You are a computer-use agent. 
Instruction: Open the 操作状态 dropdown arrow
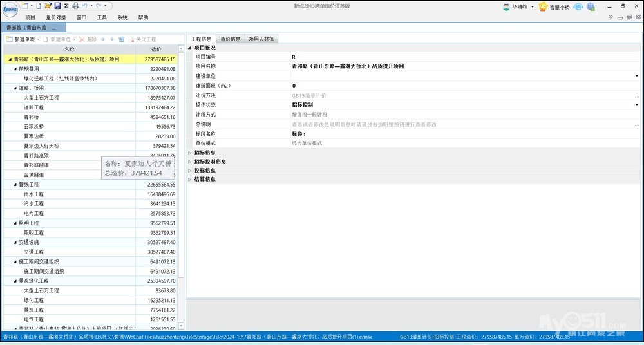coord(636,104)
